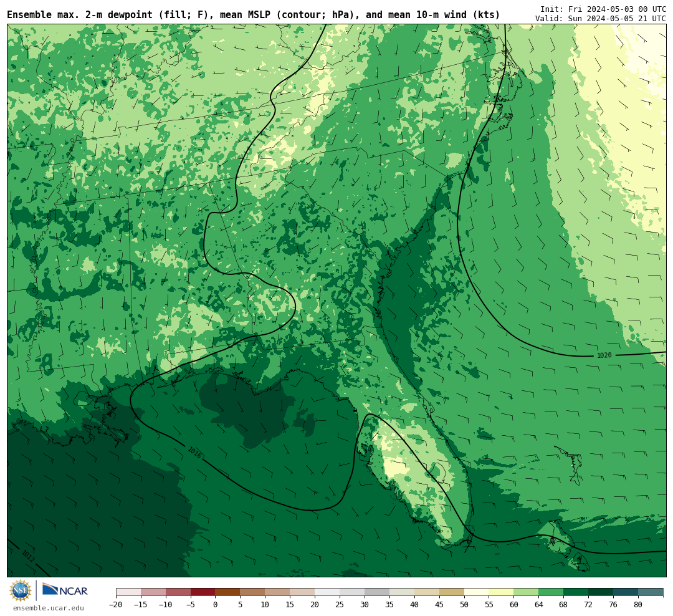Click the darkest green swatch between 72 and 76
The height and width of the screenshot is (616, 673).
[x=601, y=592]
